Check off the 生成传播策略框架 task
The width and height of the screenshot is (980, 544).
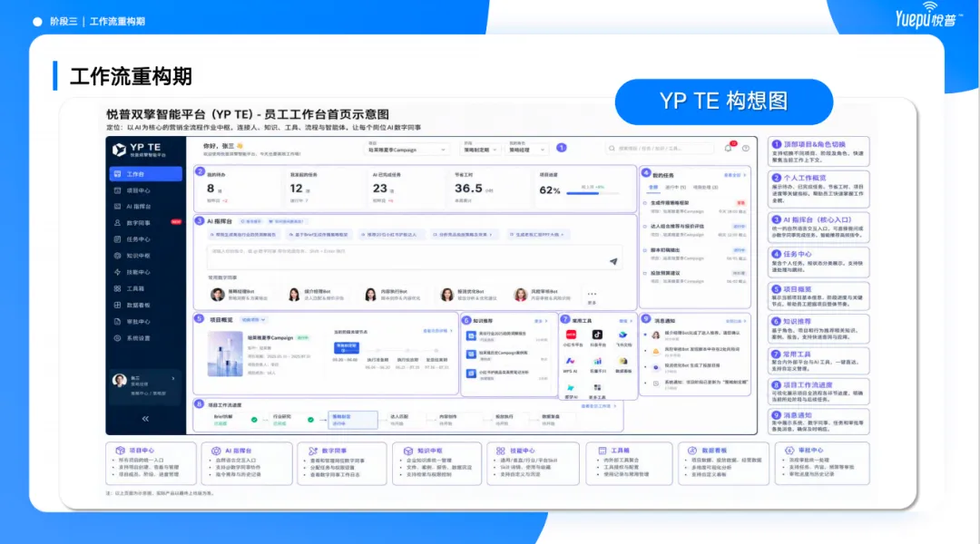point(645,203)
